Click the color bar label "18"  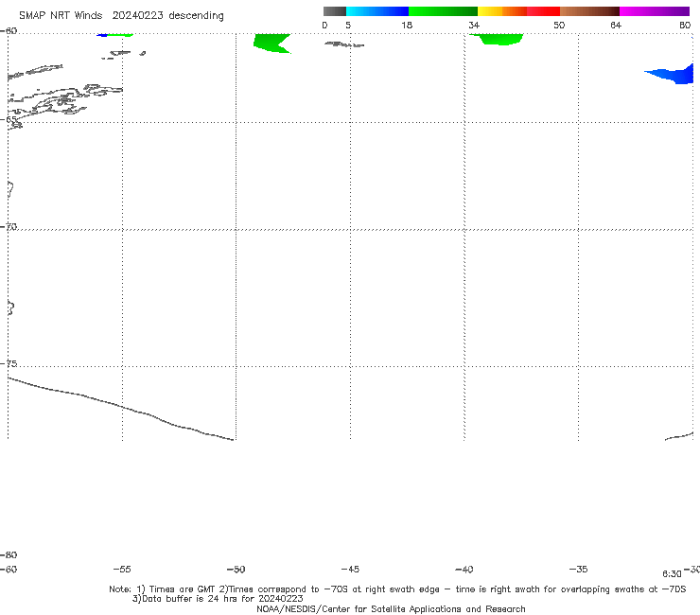pyautogui.click(x=407, y=26)
